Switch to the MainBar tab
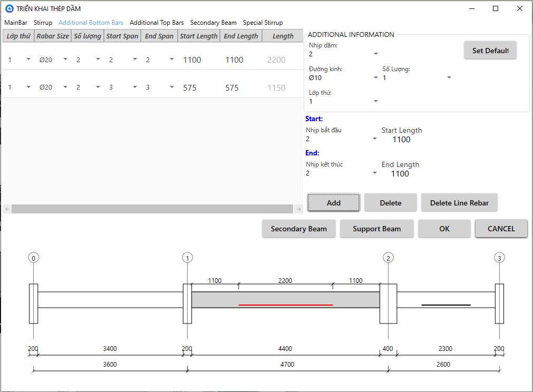The height and width of the screenshot is (392, 533). tap(16, 23)
